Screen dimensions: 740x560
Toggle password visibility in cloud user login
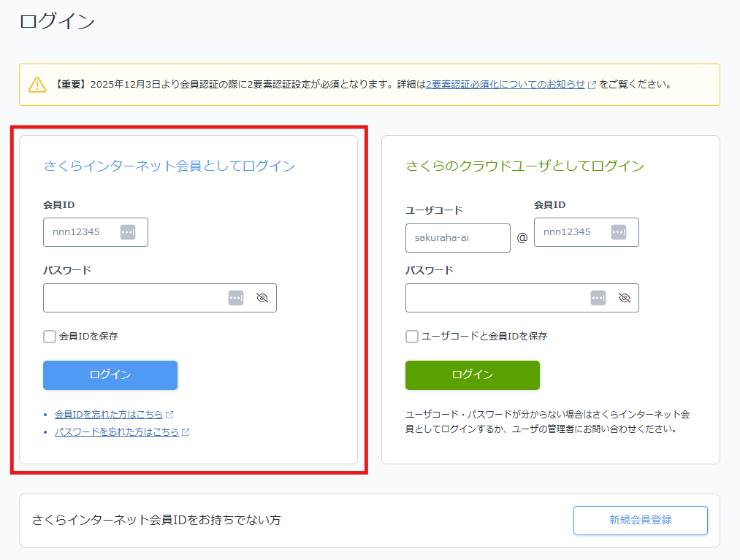(625, 298)
